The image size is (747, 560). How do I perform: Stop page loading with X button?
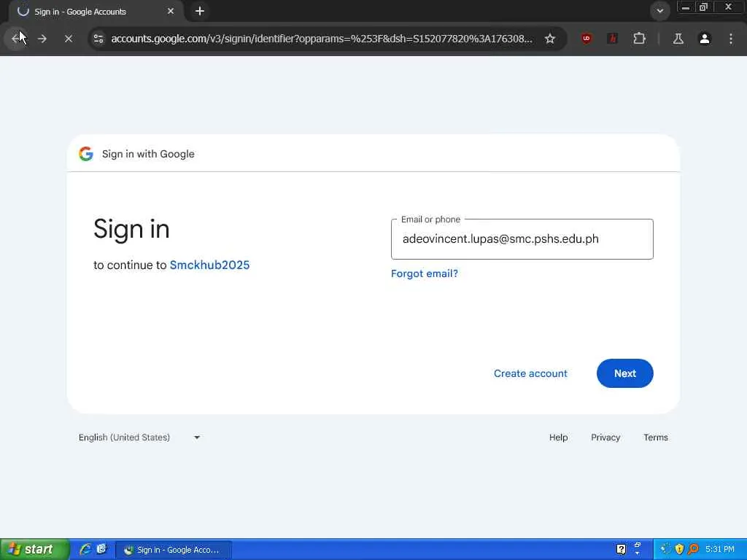click(68, 39)
